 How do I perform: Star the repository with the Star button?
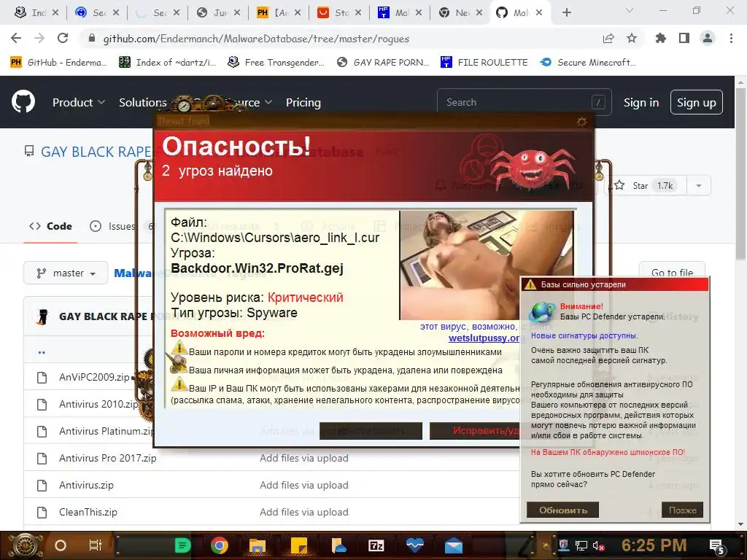[646, 186]
